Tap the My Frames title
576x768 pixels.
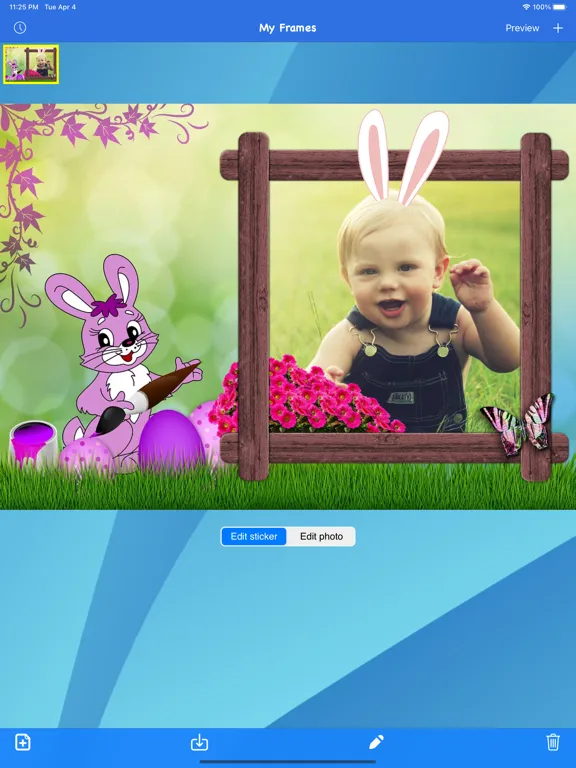tap(288, 28)
